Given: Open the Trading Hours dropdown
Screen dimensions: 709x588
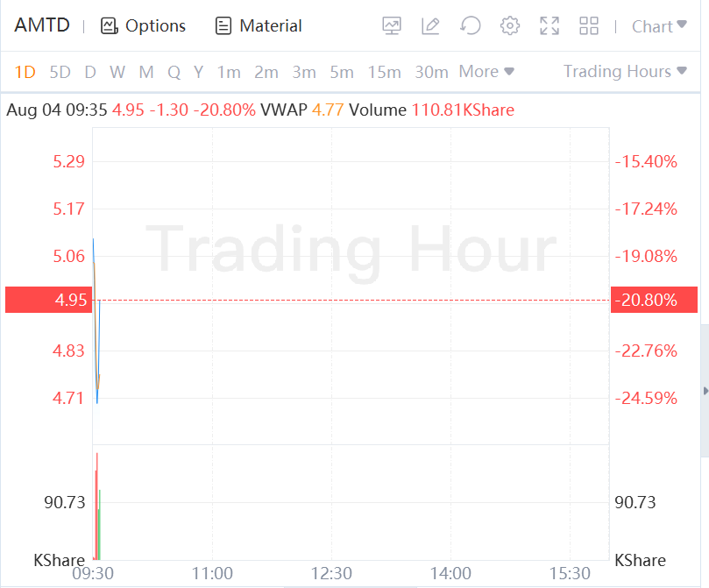Looking at the screenshot, I should coord(625,72).
